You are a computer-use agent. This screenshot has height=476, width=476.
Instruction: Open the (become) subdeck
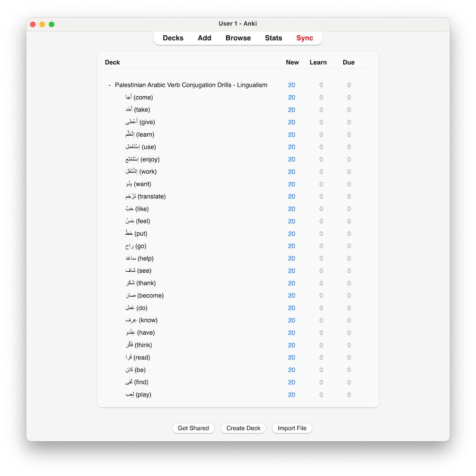click(x=145, y=296)
